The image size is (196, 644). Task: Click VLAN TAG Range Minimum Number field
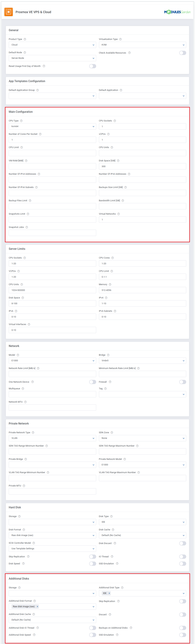click(52, 478)
